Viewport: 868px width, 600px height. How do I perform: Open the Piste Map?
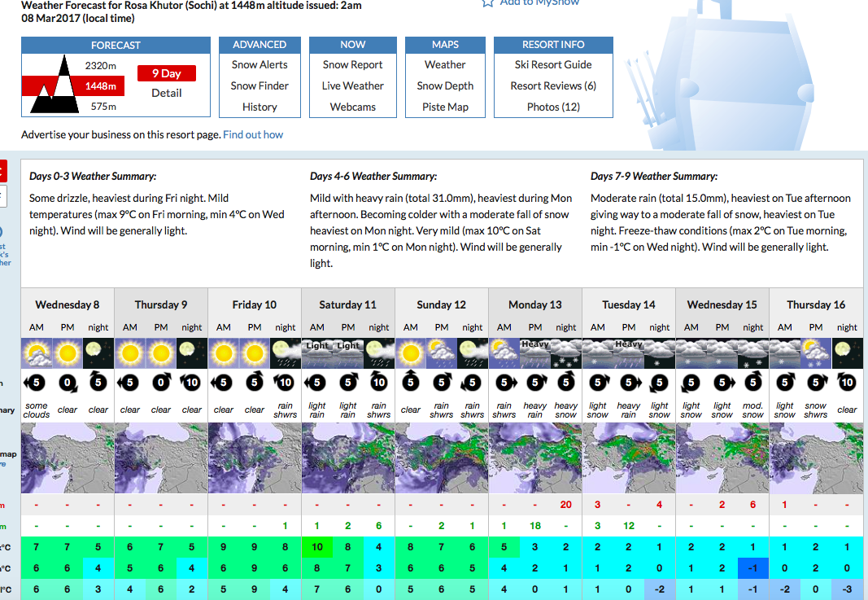click(445, 107)
